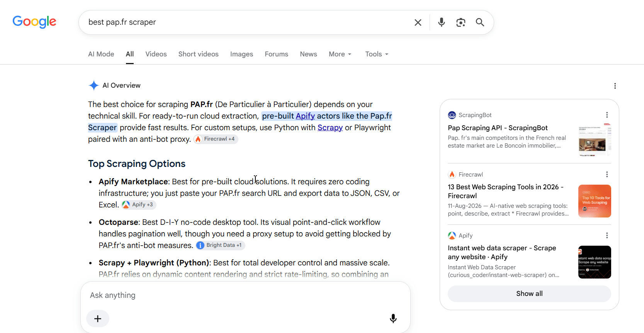This screenshot has height=333, width=644.
Task: Click the Firecrawl source name in sidebar
Action: point(471,175)
